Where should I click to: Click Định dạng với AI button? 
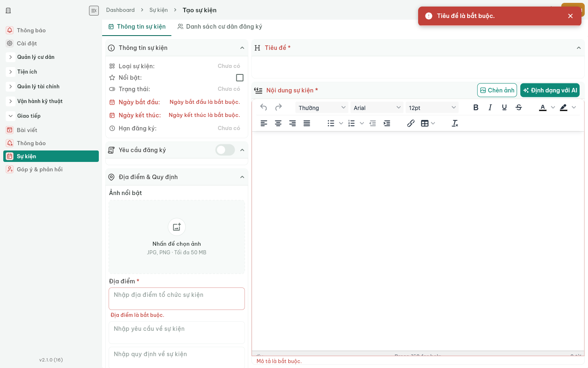[550, 90]
